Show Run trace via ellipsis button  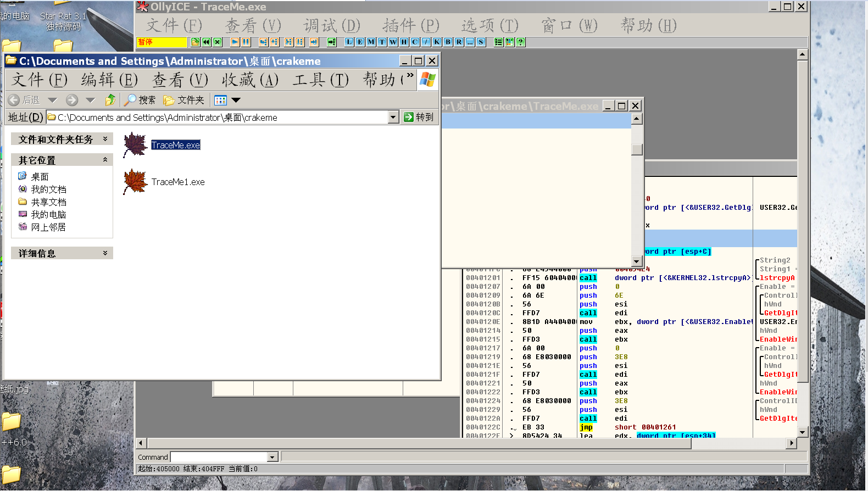470,42
